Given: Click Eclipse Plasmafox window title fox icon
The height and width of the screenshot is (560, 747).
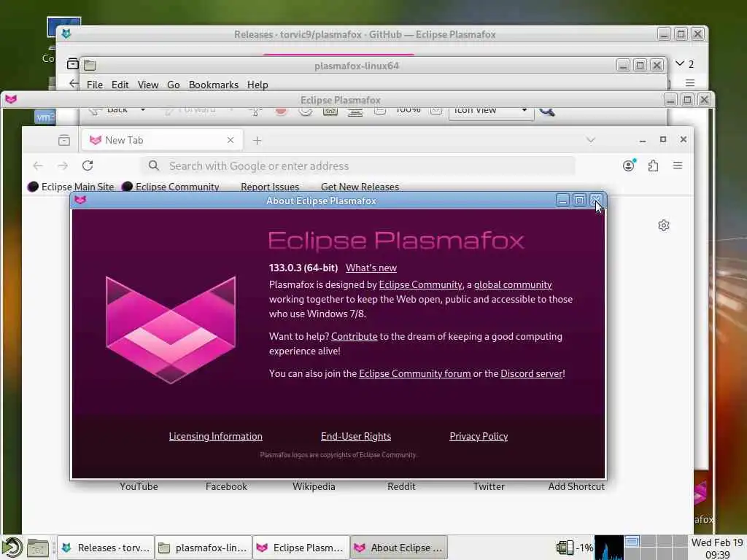Looking at the screenshot, I should coord(11,99).
